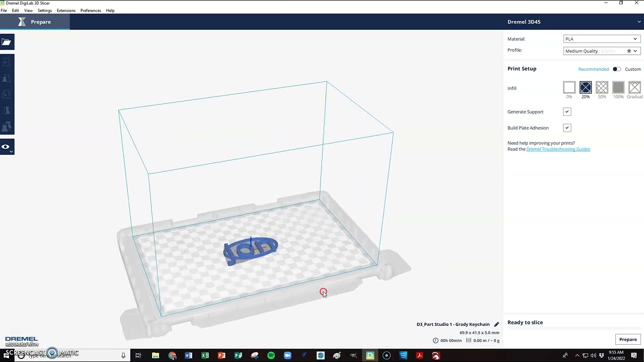Launch Spotify from the taskbar
644x362 pixels.
pos(271,355)
